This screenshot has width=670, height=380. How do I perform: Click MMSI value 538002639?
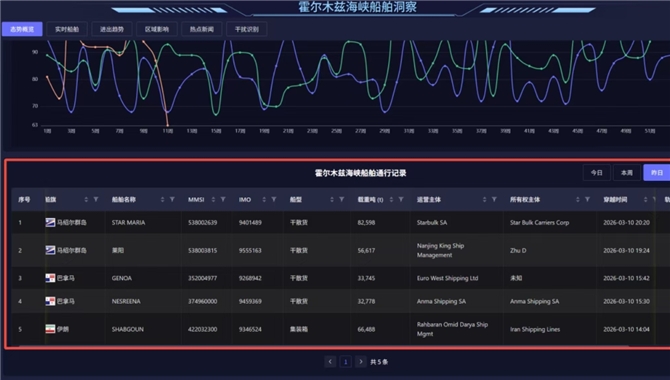coord(203,222)
